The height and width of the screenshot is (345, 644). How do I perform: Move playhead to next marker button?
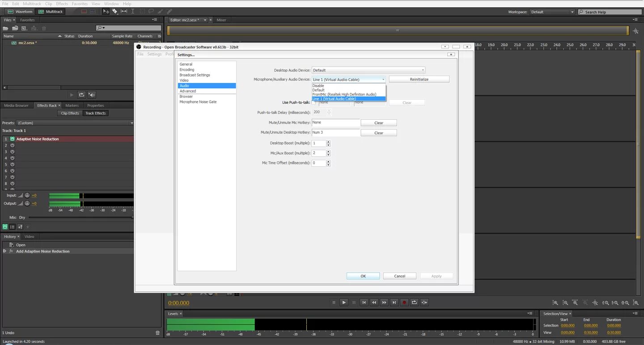click(x=394, y=303)
